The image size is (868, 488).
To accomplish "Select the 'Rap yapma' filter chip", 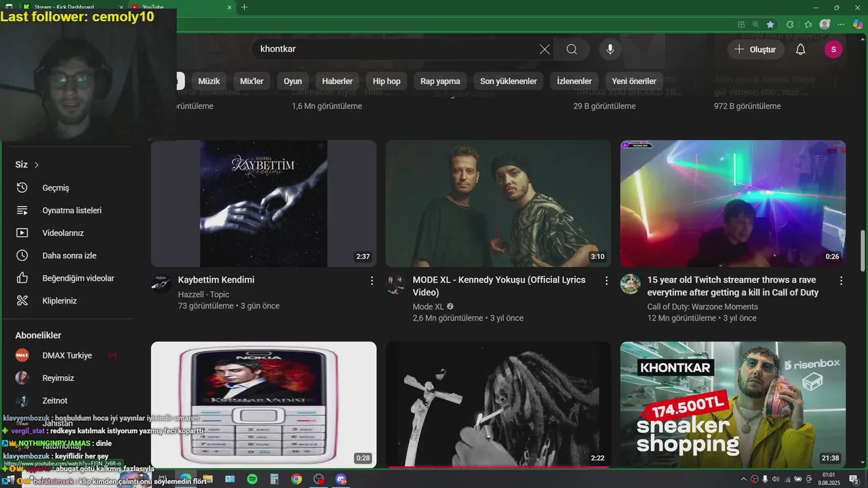I will tap(440, 81).
